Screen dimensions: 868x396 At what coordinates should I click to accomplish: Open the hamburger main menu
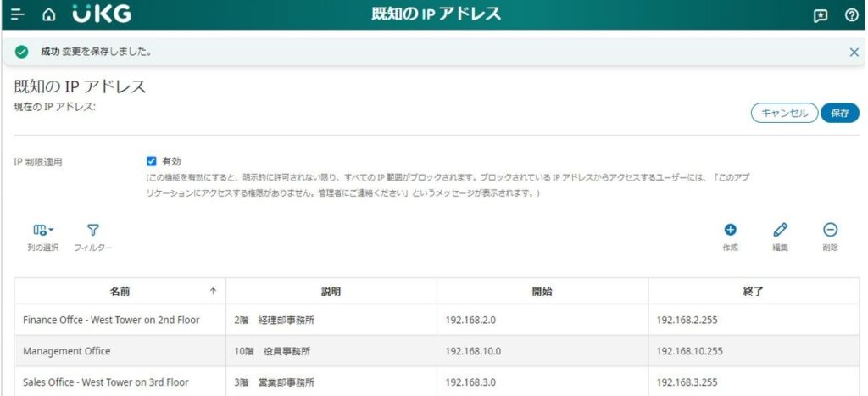click(x=17, y=14)
